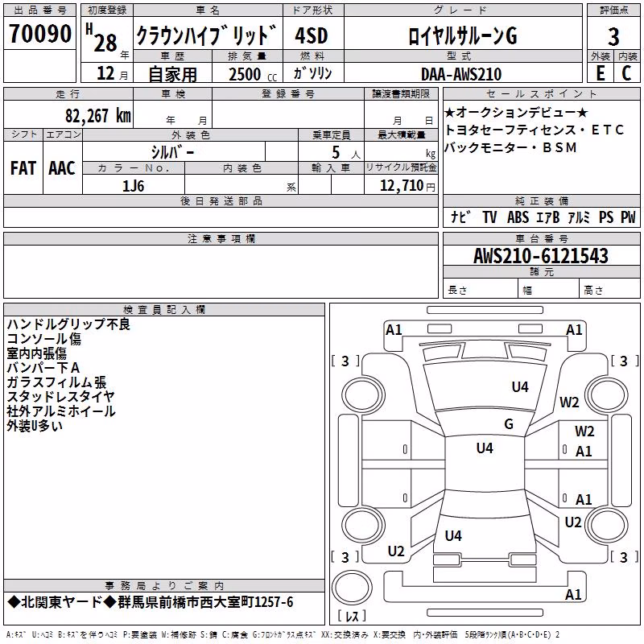
Task: Select the chassis number AWS210-6121543
Action: click(x=541, y=256)
